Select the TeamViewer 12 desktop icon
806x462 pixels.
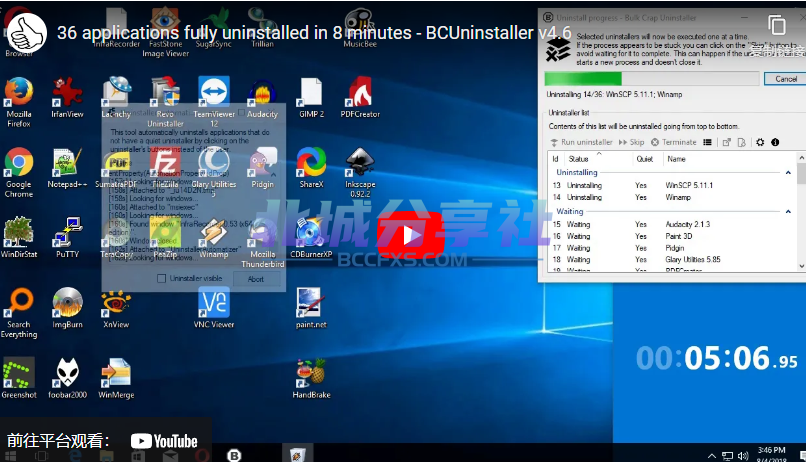coord(214,102)
